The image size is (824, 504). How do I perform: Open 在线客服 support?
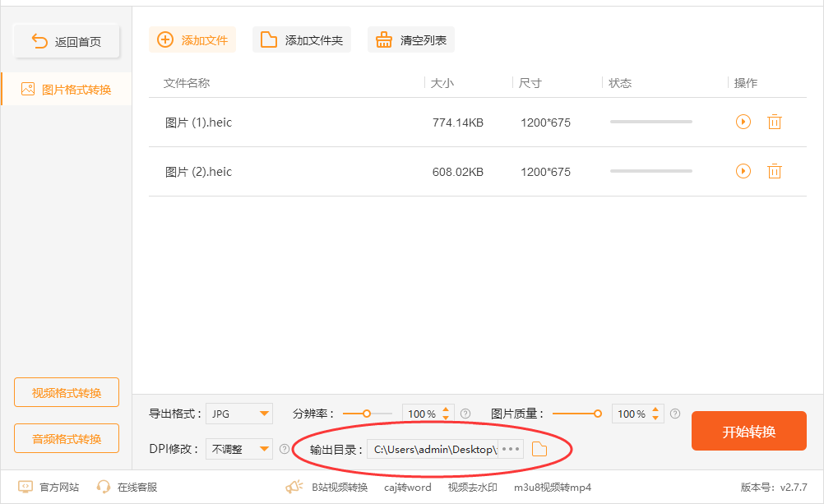(127, 488)
